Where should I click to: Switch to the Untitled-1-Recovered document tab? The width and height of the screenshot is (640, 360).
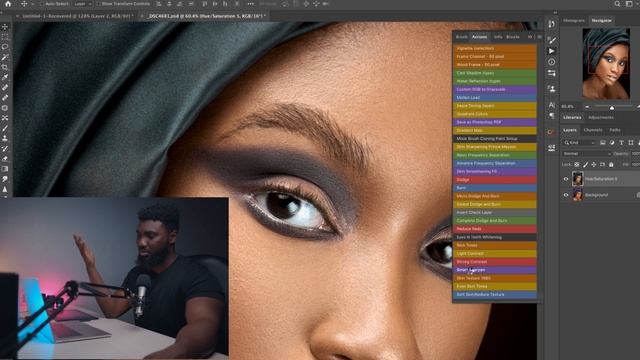[77, 16]
